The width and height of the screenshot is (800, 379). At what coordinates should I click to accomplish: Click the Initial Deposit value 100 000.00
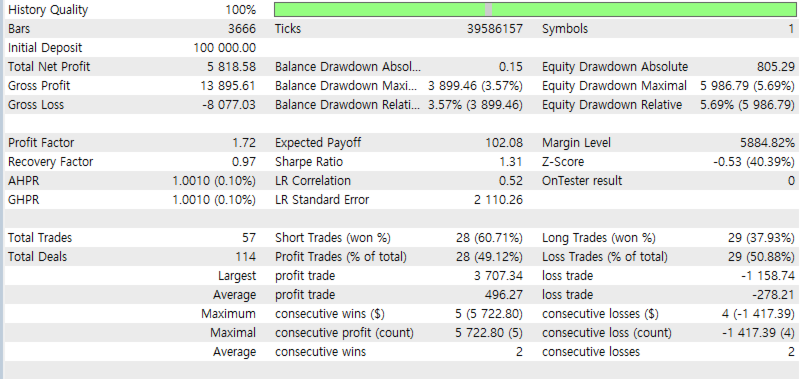(x=224, y=48)
